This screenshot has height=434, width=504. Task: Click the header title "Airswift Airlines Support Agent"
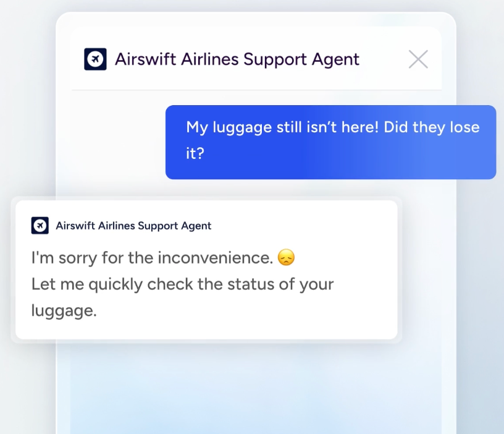pos(237,59)
